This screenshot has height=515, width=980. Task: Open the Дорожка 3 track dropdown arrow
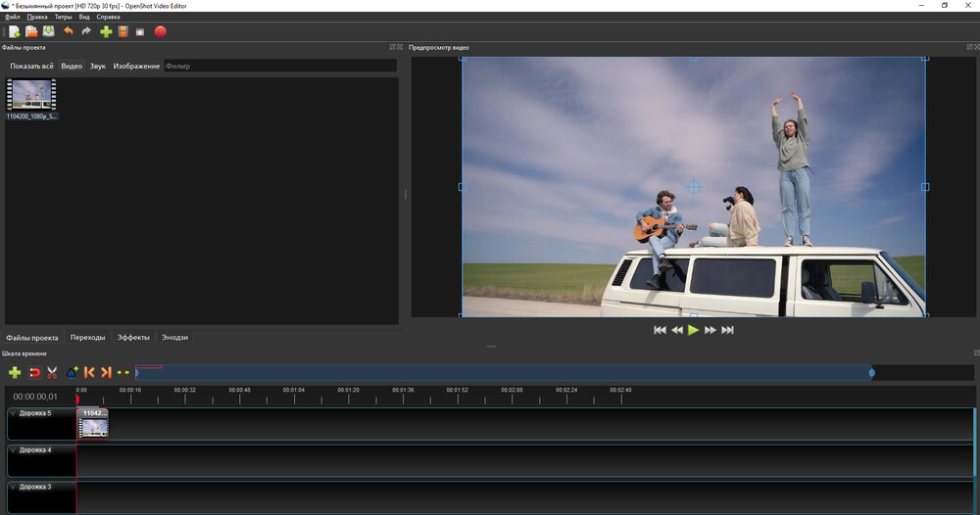[x=13, y=487]
